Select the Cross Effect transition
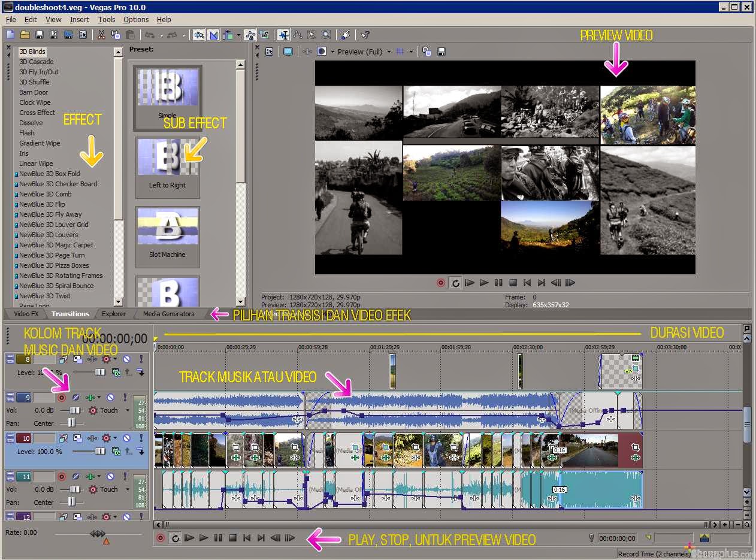 tap(37, 113)
